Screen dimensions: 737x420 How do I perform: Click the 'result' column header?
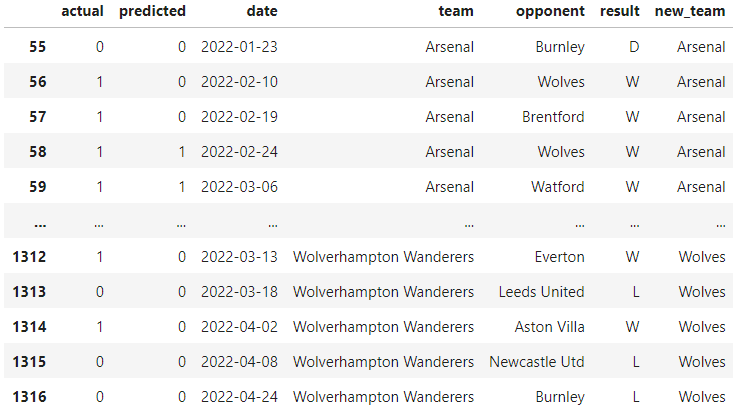[x=619, y=11]
